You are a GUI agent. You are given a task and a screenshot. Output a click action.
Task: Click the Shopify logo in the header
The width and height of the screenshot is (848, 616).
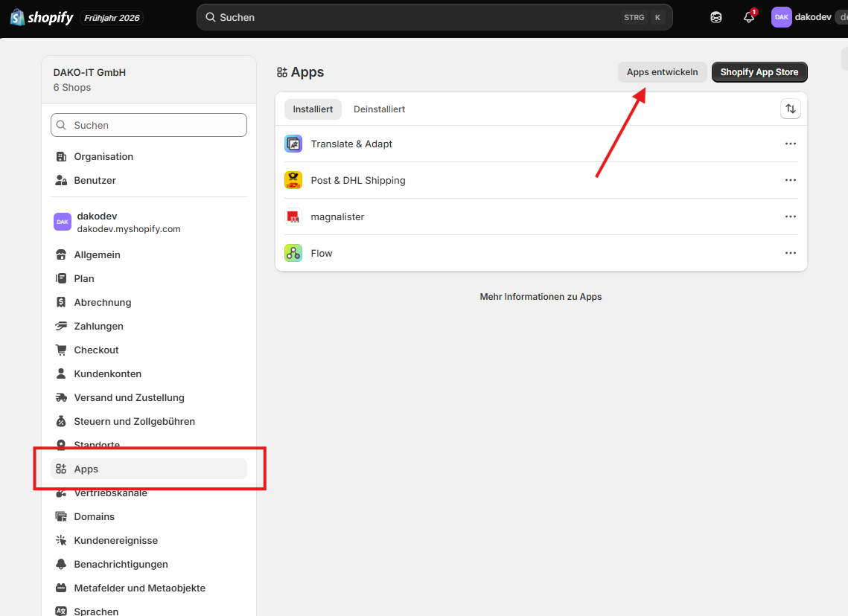[42, 17]
